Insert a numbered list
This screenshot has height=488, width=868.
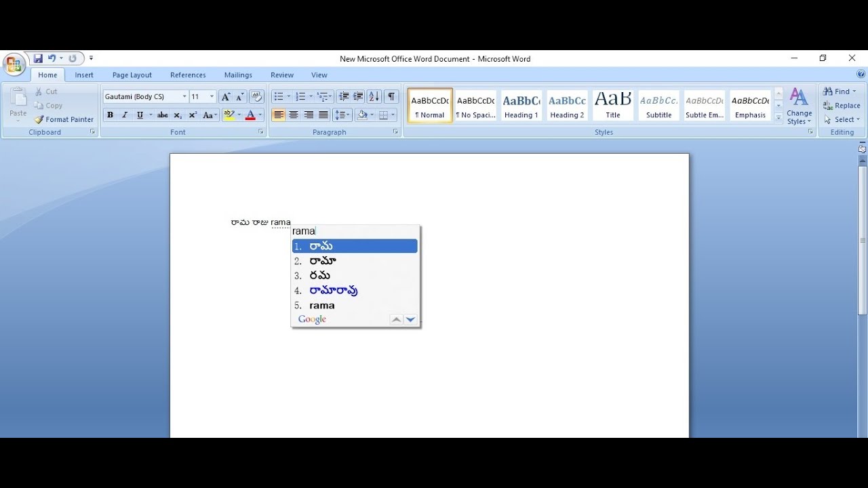pyautogui.click(x=300, y=97)
